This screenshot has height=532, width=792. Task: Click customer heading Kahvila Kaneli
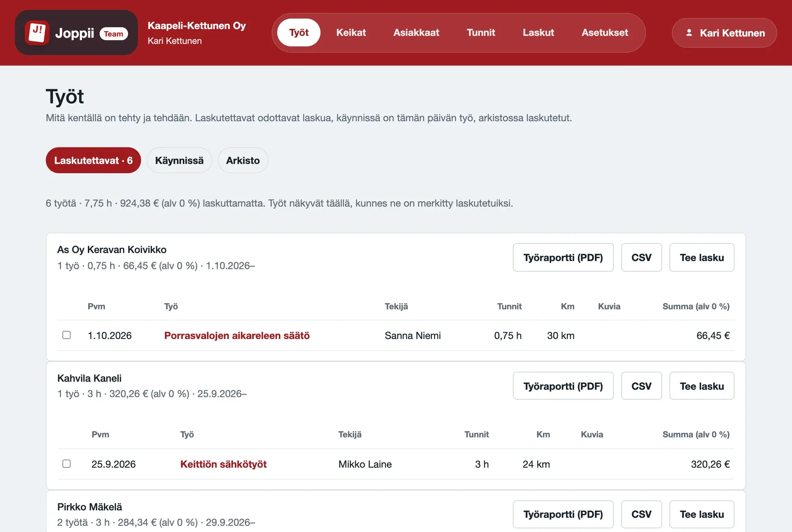pos(90,378)
